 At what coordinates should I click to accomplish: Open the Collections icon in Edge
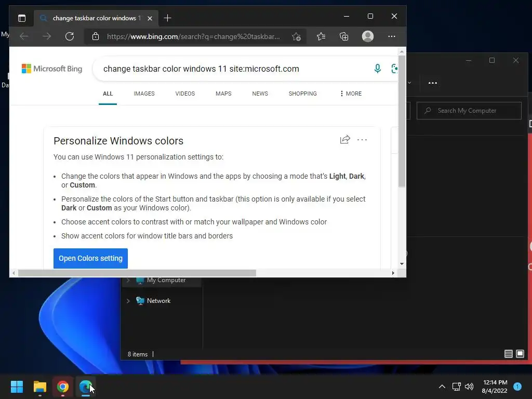tap(344, 36)
